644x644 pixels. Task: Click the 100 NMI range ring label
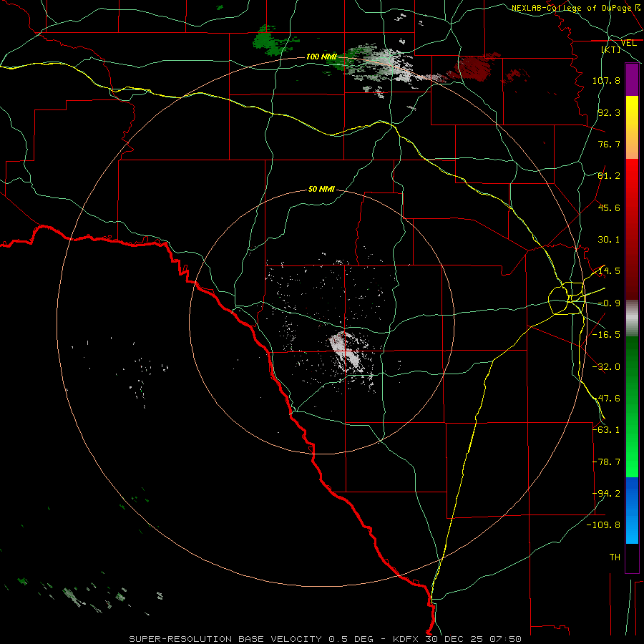click(x=321, y=57)
